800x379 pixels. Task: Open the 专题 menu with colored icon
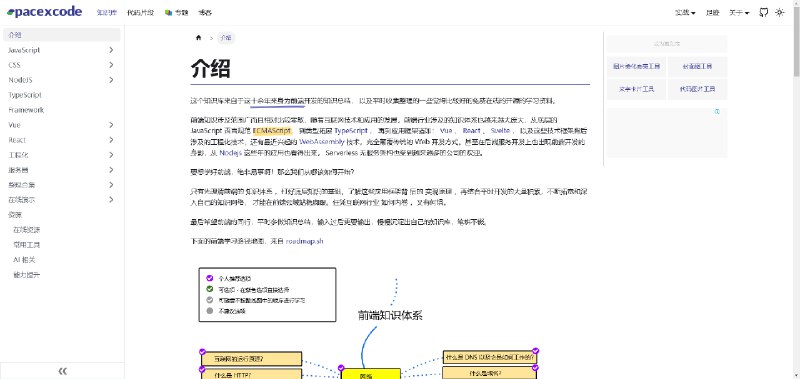click(176, 13)
